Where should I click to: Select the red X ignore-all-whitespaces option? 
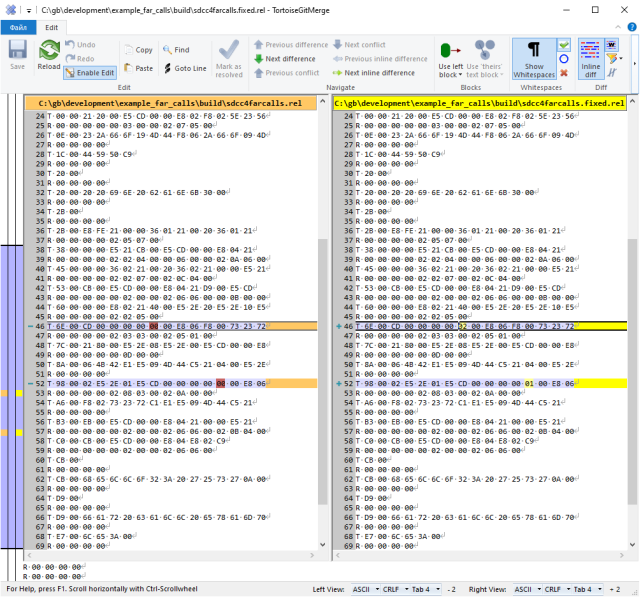(564, 73)
